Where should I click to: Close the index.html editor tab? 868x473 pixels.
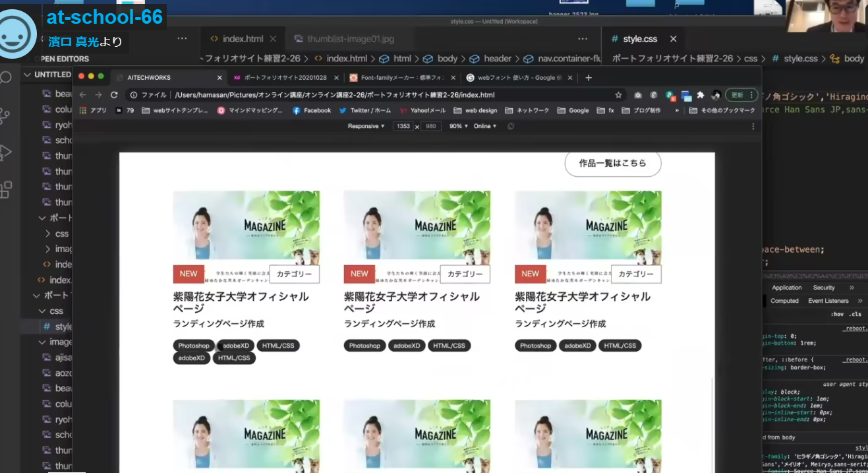pyautogui.click(x=274, y=39)
